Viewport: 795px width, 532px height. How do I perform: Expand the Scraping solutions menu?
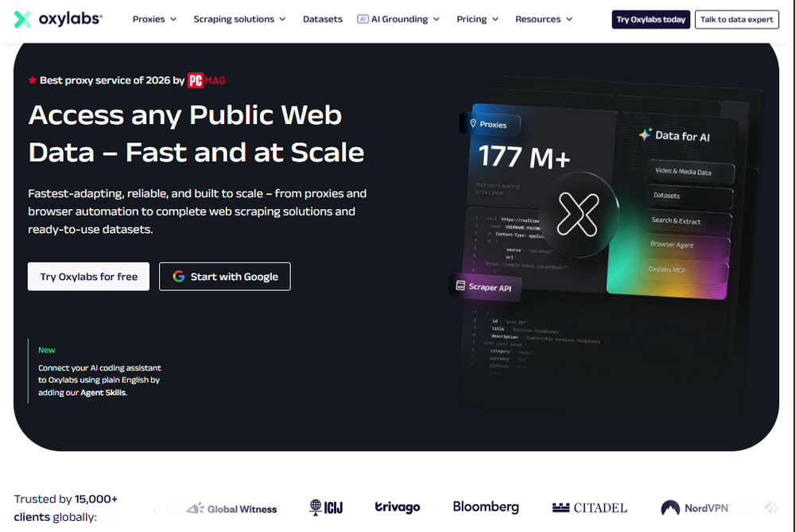(239, 19)
